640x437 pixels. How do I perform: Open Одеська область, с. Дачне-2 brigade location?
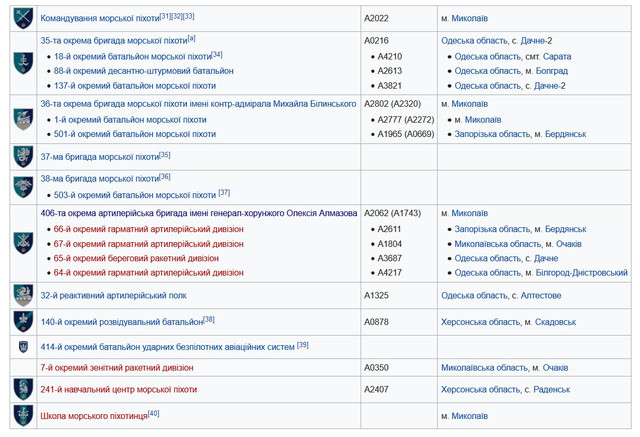click(x=497, y=41)
